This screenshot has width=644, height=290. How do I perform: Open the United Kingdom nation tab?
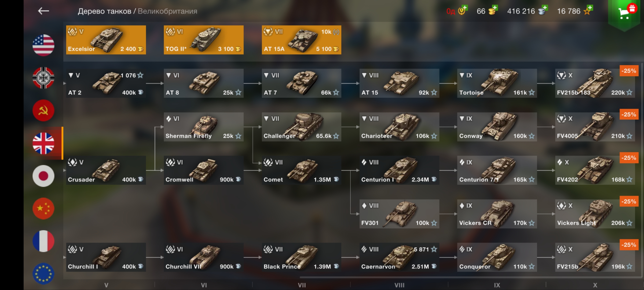click(43, 143)
